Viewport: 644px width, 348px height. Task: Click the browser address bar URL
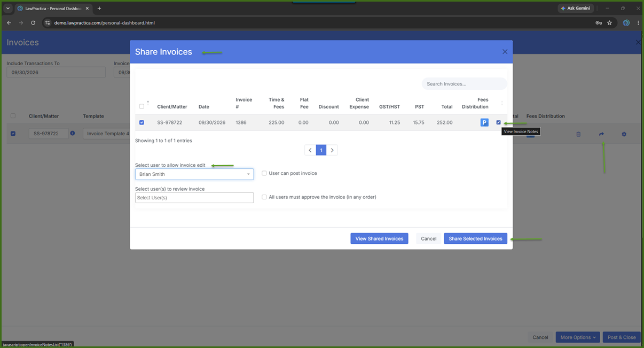104,23
